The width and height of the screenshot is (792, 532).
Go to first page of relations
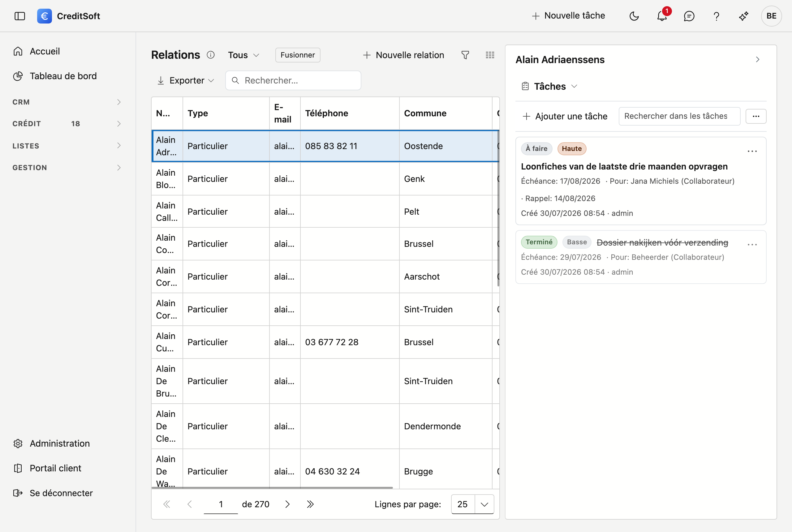coord(167,504)
